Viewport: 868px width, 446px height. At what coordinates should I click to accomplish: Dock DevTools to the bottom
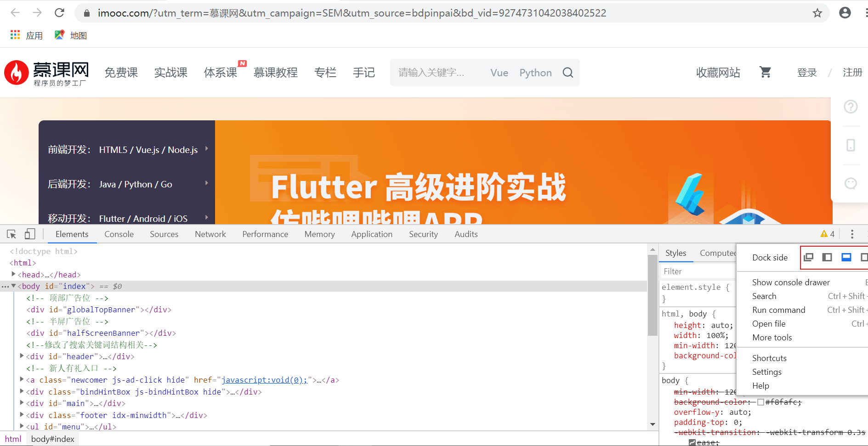click(x=846, y=257)
